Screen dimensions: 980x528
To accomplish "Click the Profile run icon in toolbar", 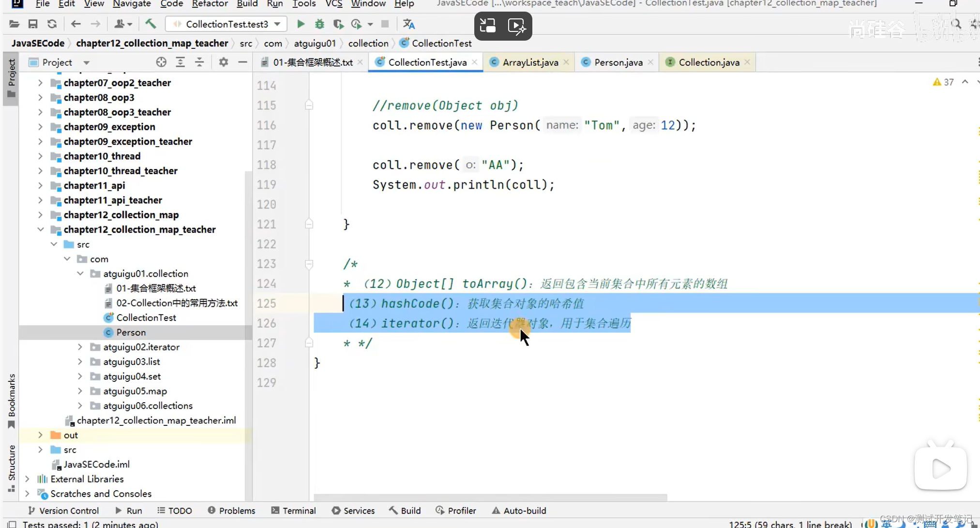I will click(357, 24).
